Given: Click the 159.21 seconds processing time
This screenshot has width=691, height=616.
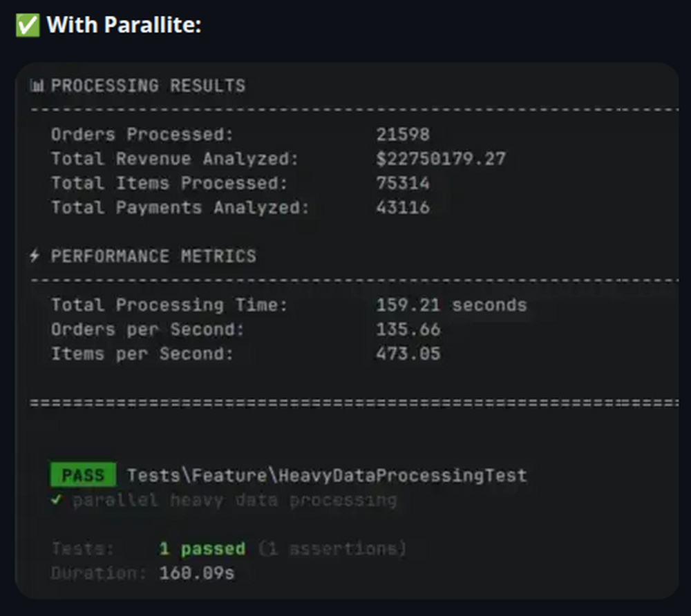Looking at the screenshot, I should (x=451, y=305).
